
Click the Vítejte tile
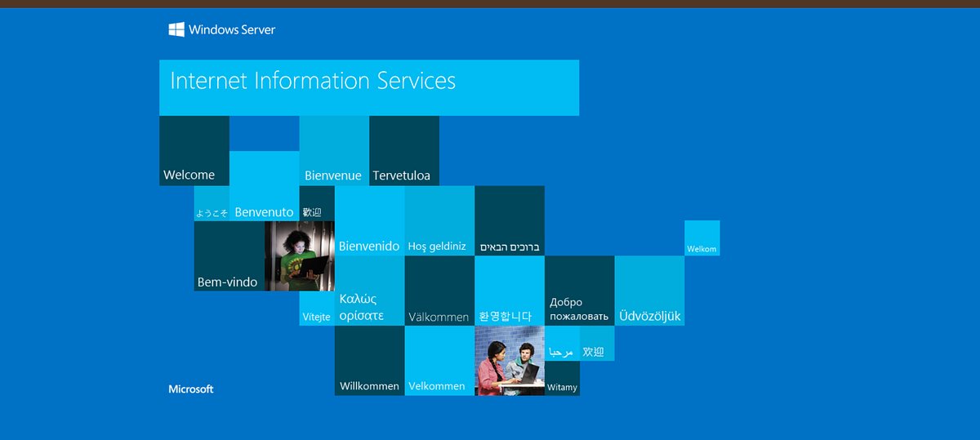pyautogui.click(x=317, y=308)
